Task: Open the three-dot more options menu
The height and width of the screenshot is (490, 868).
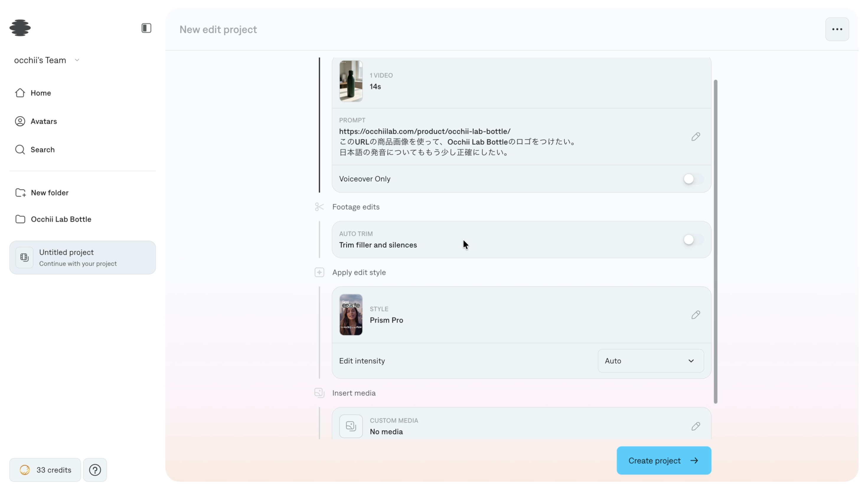Action: tap(837, 29)
